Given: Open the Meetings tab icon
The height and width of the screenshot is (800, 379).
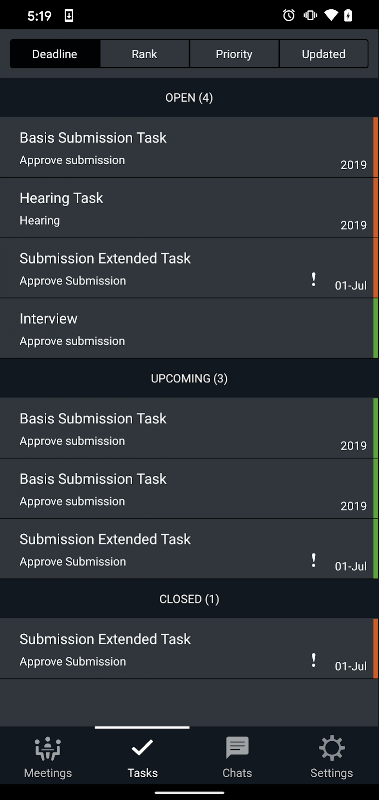Looking at the screenshot, I should pyautogui.click(x=47, y=749).
